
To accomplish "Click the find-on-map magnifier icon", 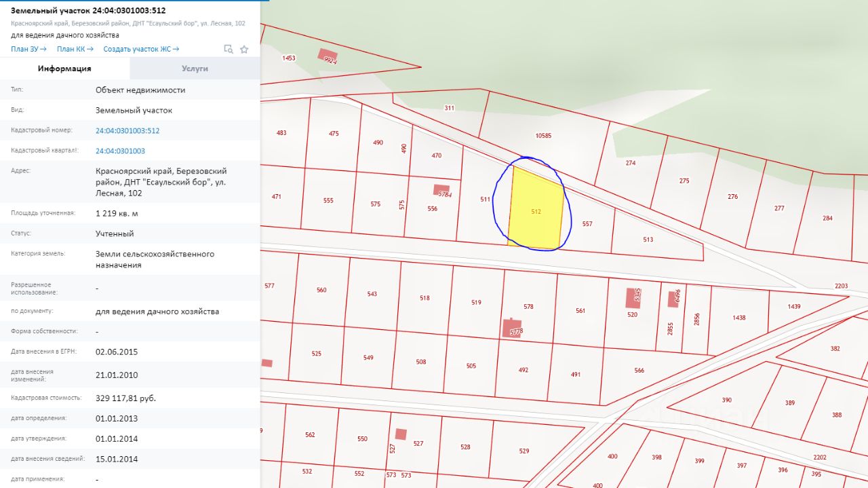I will (229, 49).
